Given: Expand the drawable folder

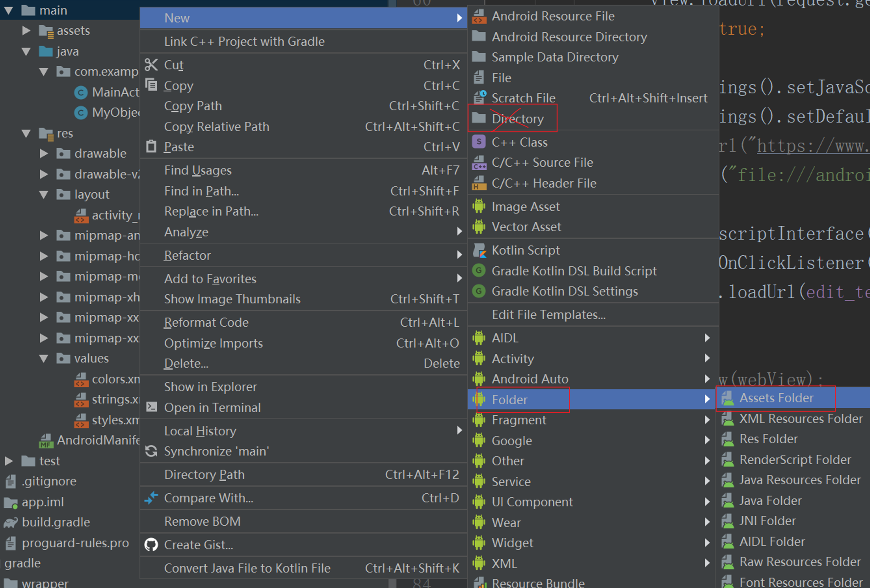Looking at the screenshot, I should [x=44, y=153].
